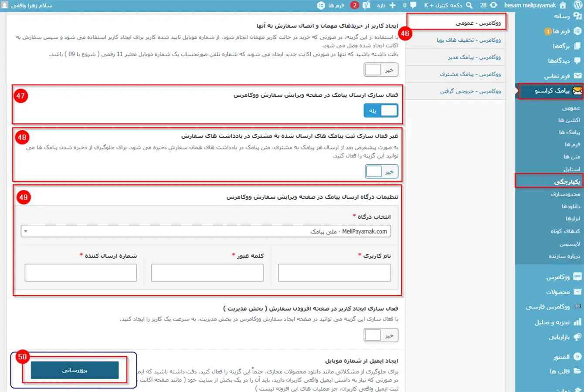Switch to 'ووکامرس - خروجی گرفتن' tab
584x392 pixels.
(x=456, y=91)
